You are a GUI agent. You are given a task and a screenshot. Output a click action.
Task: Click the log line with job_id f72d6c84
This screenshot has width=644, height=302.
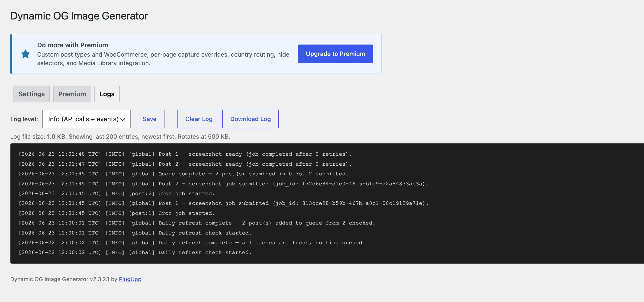223,184
